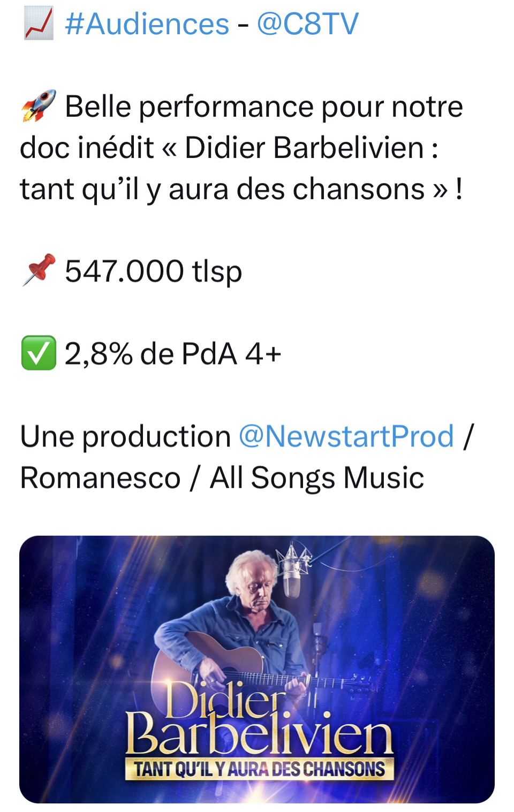The height and width of the screenshot is (812, 514).
Task: Click the text line starting "doc inédit"
Action: [229, 148]
